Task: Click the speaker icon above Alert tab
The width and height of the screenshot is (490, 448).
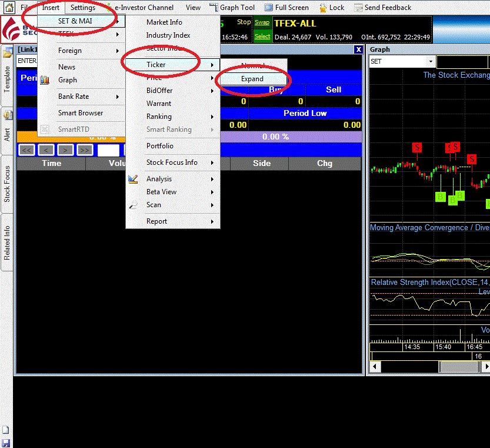Action: [8, 115]
